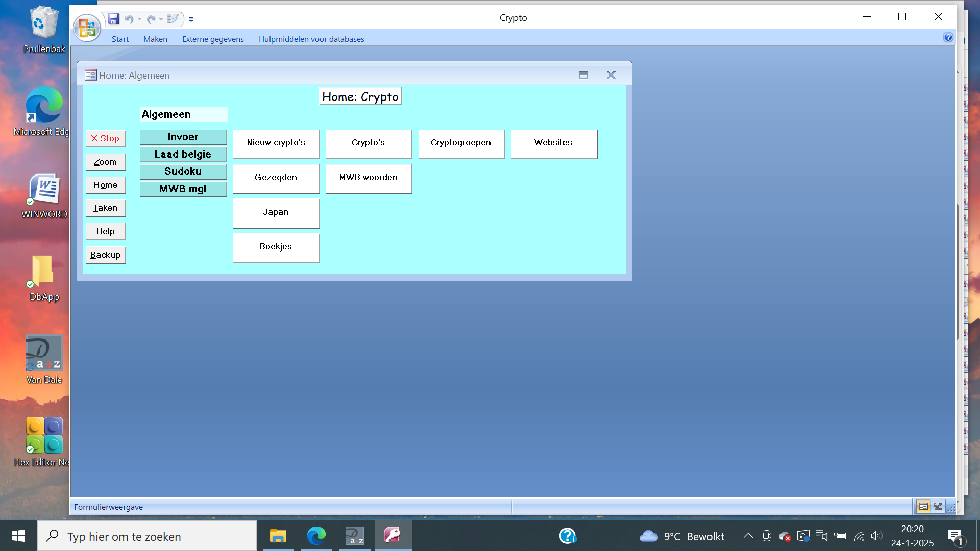Screen dimensions: 980x551
Task: Open the Customize Quick Access Toolbar dropdown
Action: point(191,20)
